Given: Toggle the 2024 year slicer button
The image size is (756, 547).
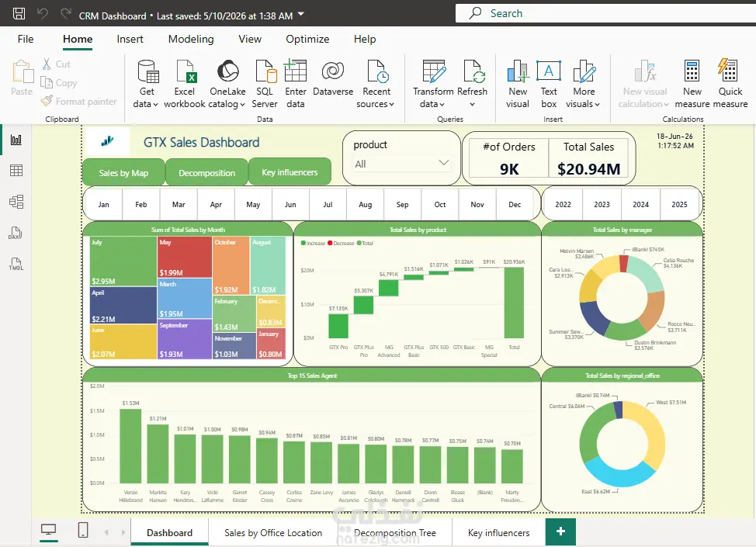Looking at the screenshot, I should click(x=640, y=204).
